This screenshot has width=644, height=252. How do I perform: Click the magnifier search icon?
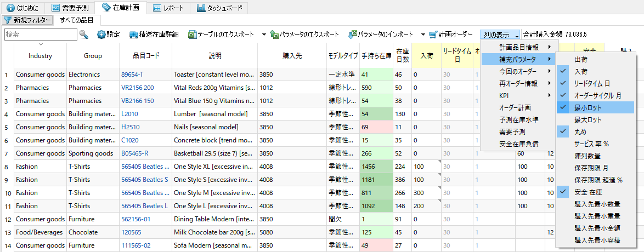coord(84,35)
